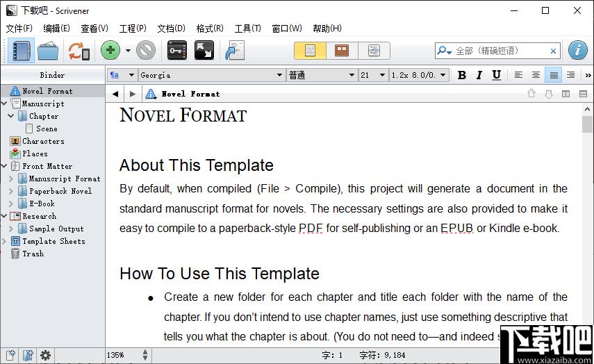
Task: Go to previous document up arrow
Action: click(531, 94)
